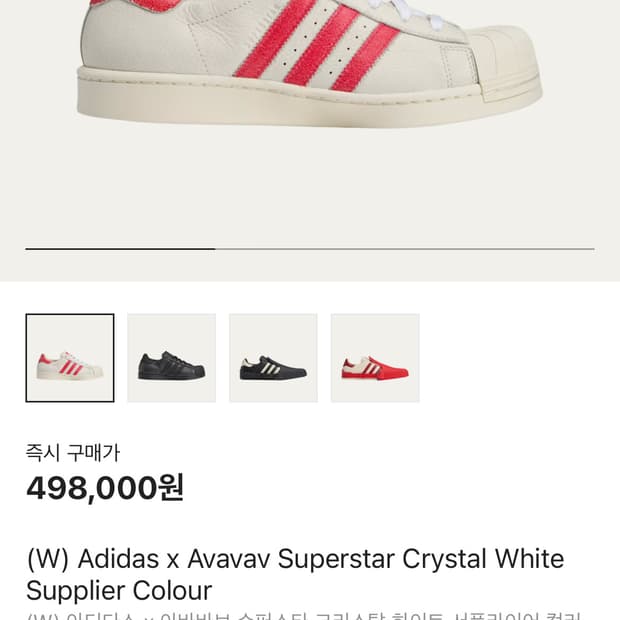This screenshot has height=620, width=620.
Task: Click the 498,000원 price
Action: pos(105,488)
